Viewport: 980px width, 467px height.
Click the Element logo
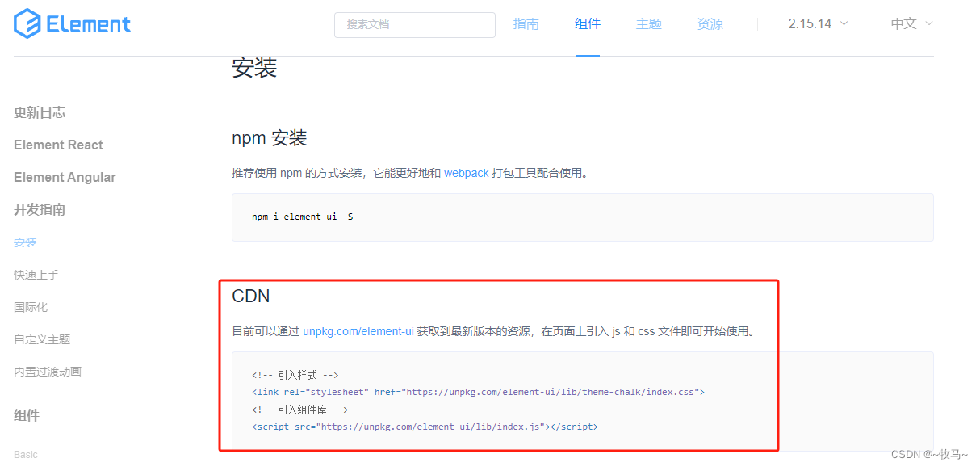73,23
